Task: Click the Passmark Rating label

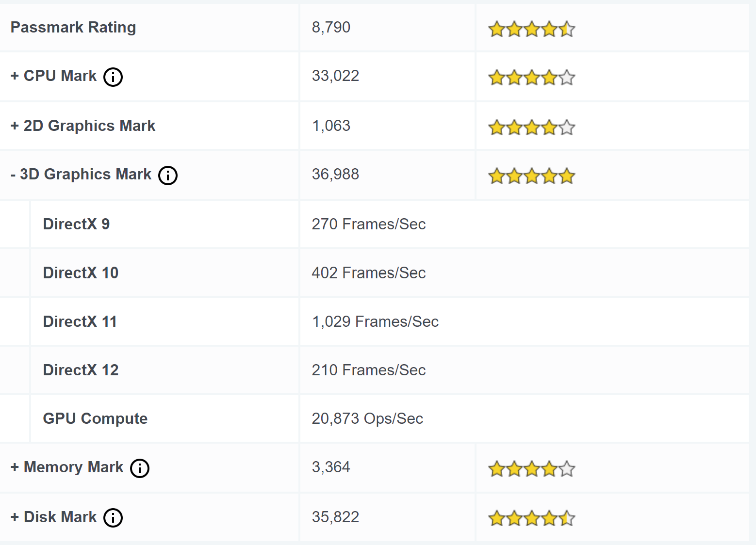Action: coord(73,27)
